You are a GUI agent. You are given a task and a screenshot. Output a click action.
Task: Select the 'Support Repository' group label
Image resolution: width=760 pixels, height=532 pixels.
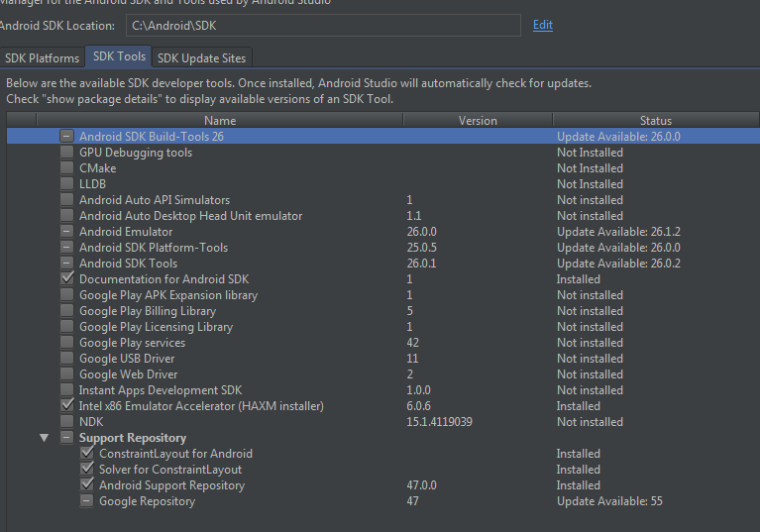click(133, 438)
